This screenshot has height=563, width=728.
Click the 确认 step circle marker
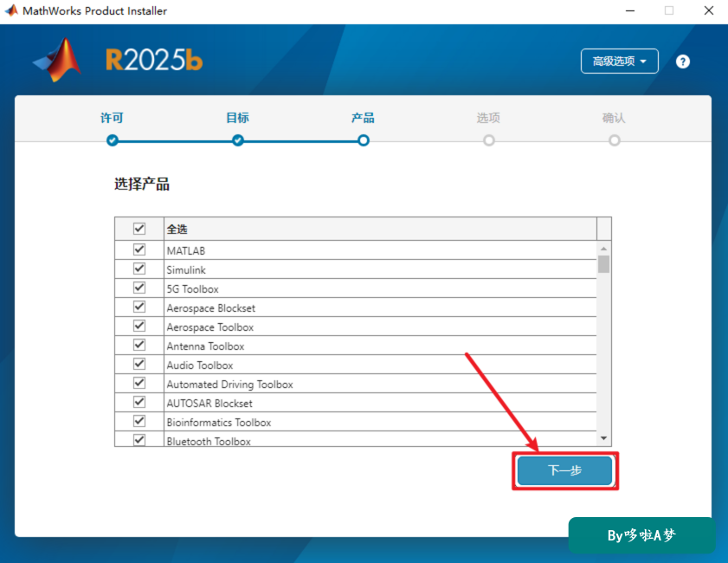pos(615,140)
